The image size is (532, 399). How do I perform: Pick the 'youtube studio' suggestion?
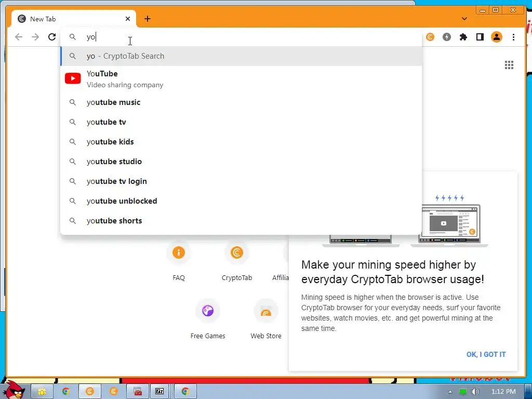click(x=241, y=162)
